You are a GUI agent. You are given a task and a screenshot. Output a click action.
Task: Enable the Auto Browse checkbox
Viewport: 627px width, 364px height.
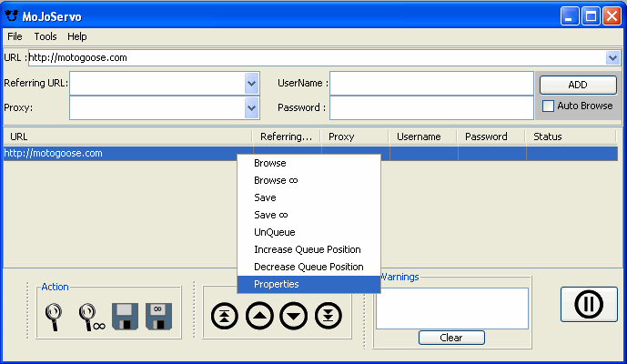pyautogui.click(x=549, y=106)
